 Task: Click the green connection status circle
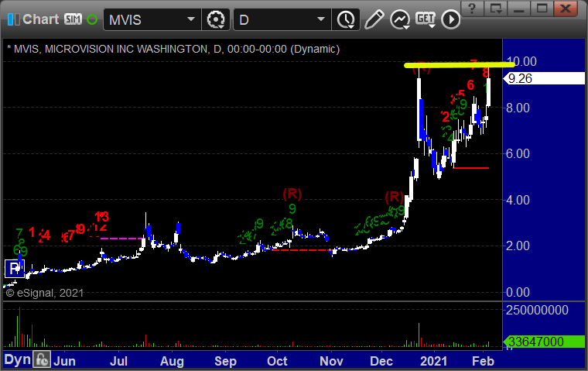[92, 19]
